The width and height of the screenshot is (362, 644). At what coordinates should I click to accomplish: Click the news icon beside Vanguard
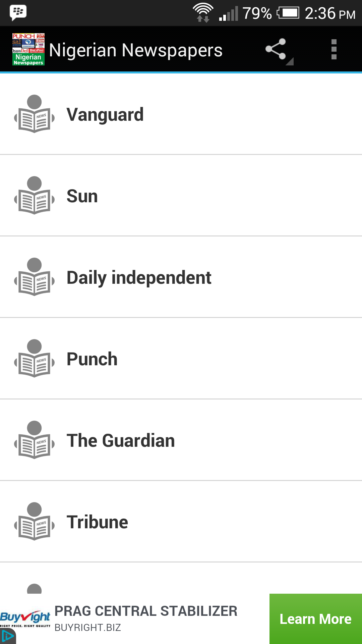pos(34,114)
